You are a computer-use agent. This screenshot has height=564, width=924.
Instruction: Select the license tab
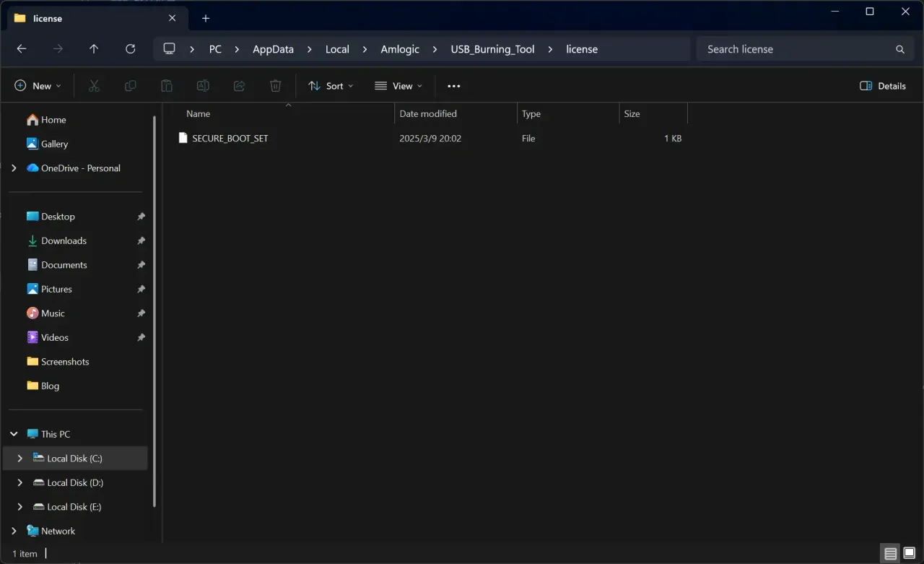(95, 18)
